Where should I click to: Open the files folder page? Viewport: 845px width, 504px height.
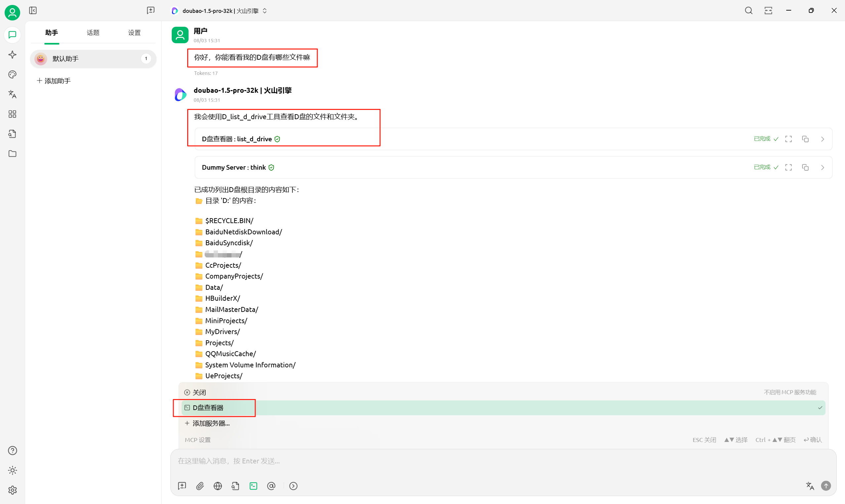pyautogui.click(x=12, y=153)
